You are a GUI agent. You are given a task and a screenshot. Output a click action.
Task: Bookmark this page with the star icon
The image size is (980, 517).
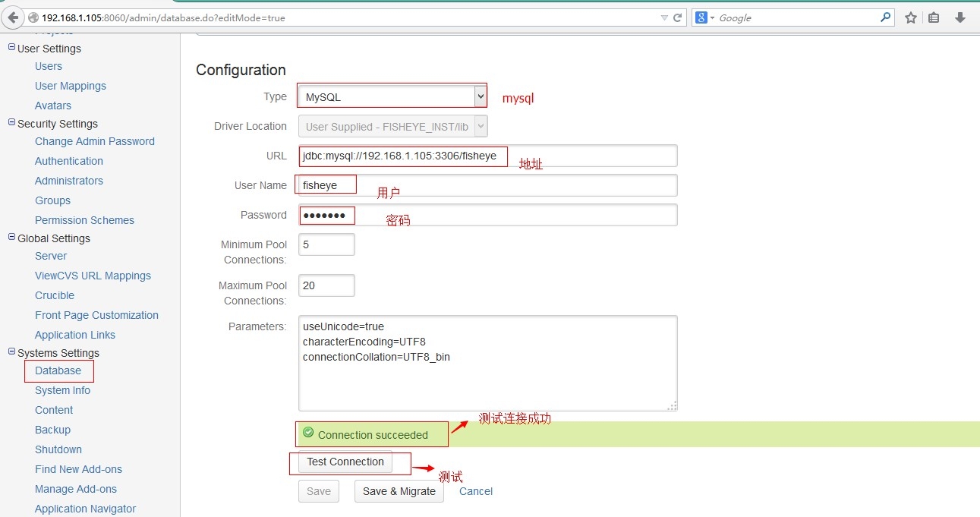(911, 17)
